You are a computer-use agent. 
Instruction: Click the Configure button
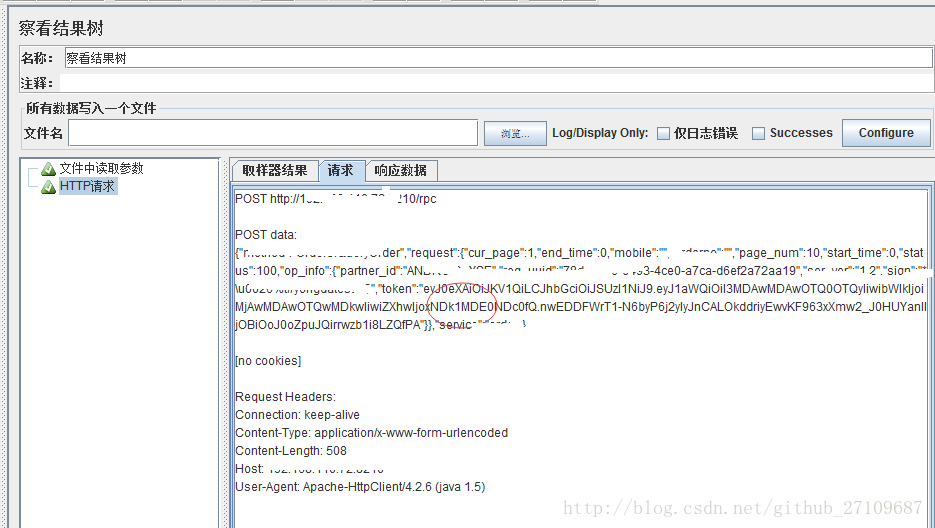point(886,133)
